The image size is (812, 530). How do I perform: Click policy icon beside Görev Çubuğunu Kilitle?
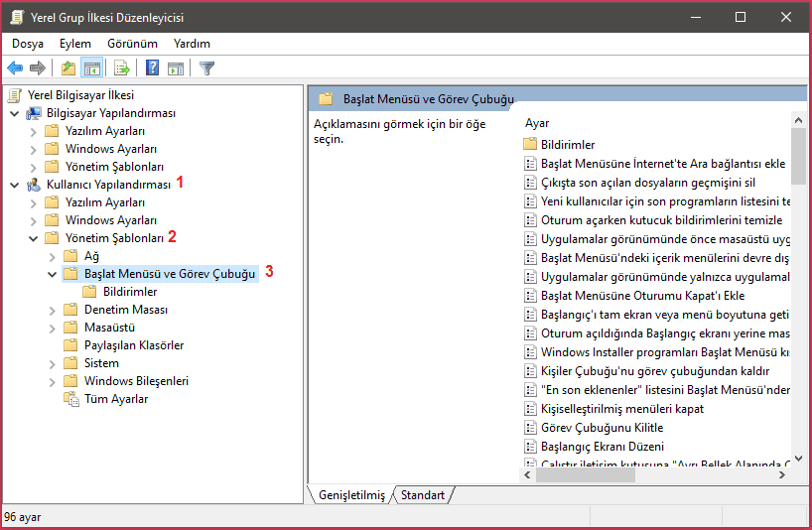(x=530, y=428)
